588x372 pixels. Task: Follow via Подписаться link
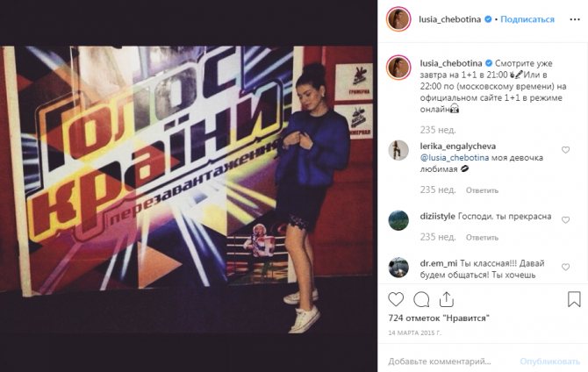click(527, 19)
